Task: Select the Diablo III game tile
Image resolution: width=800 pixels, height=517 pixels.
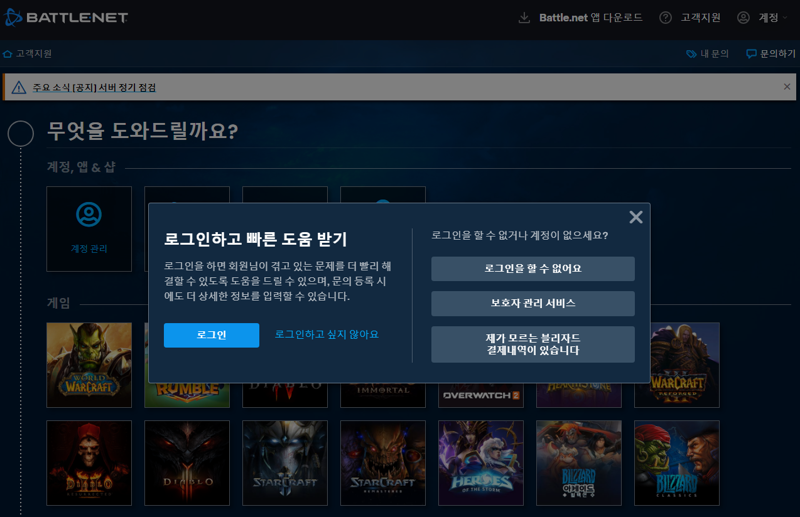Action: pyautogui.click(x=187, y=463)
